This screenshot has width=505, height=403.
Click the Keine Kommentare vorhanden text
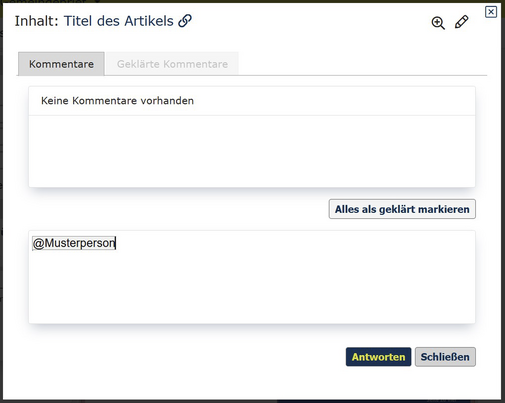click(x=117, y=101)
